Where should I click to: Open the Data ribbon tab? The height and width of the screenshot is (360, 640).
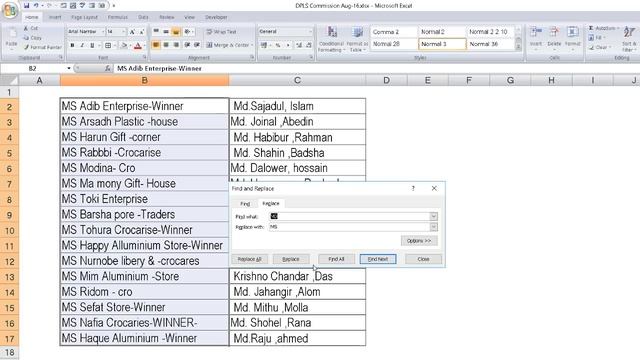point(143,17)
